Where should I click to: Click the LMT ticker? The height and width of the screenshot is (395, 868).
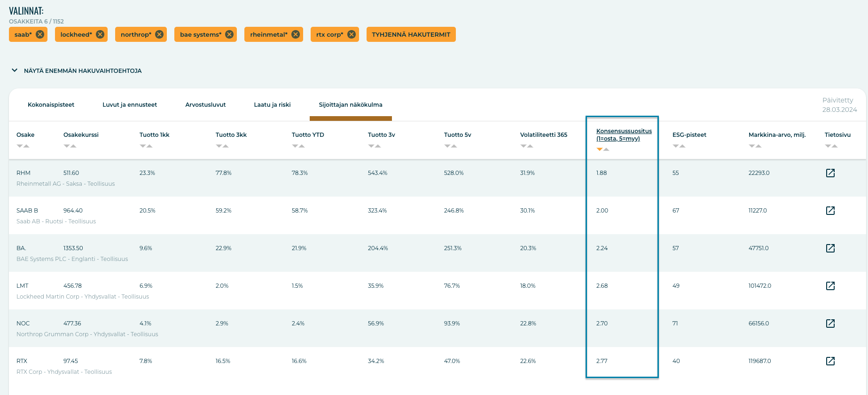click(x=23, y=286)
